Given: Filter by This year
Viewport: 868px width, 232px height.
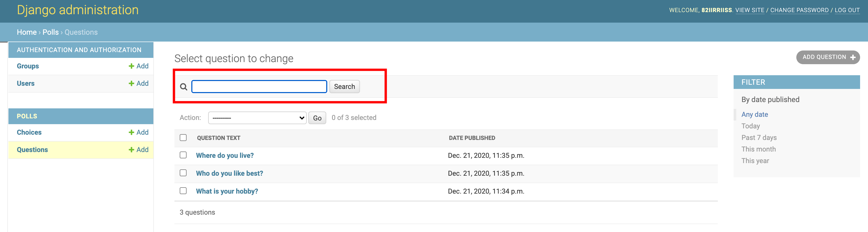Looking at the screenshot, I should [755, 161].
